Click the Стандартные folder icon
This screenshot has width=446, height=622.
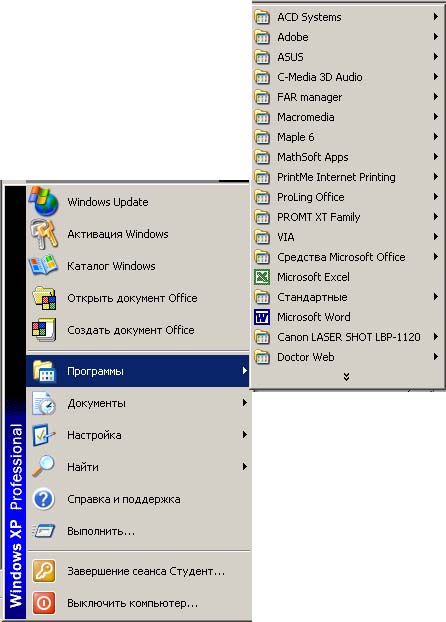[x=262, y=297]
